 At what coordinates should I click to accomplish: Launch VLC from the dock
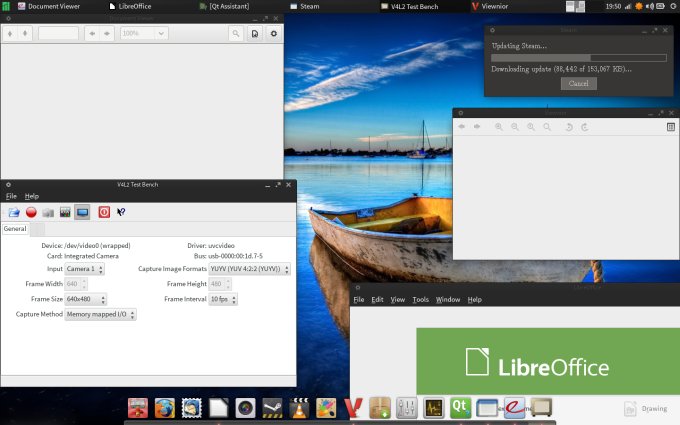[299, 408]
